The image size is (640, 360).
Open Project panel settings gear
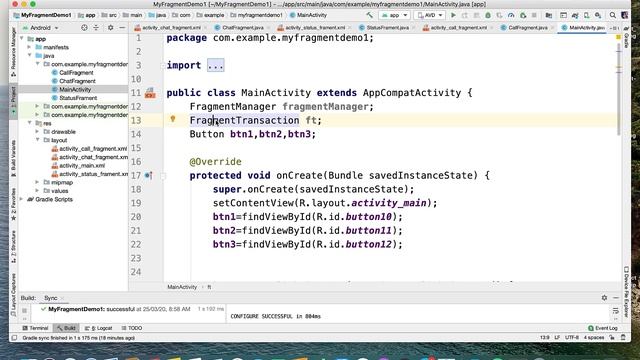click(x=111, y=28)
